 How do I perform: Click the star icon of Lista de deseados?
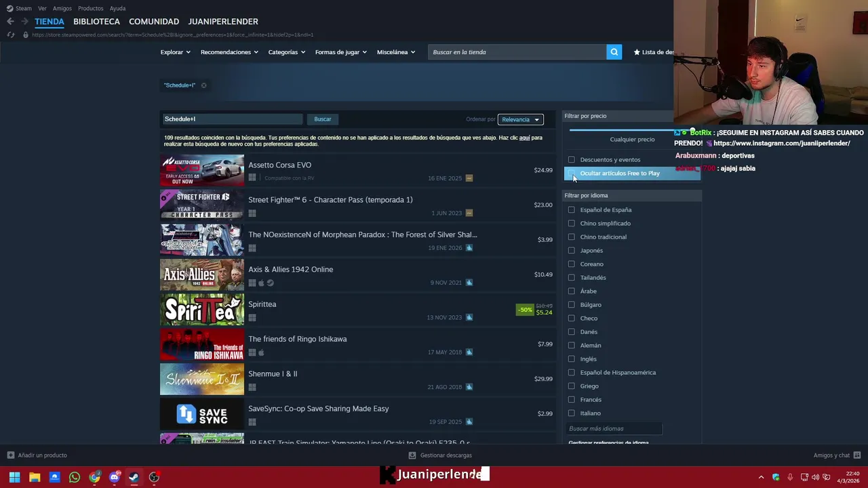(637, 52)
